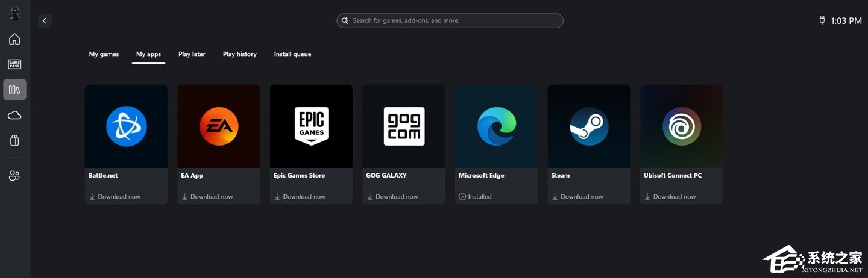Click Download now under Ubisoft Connect PC
Image resolution: width=868 pixels, height=278 pixels.
tap(670, 197)
